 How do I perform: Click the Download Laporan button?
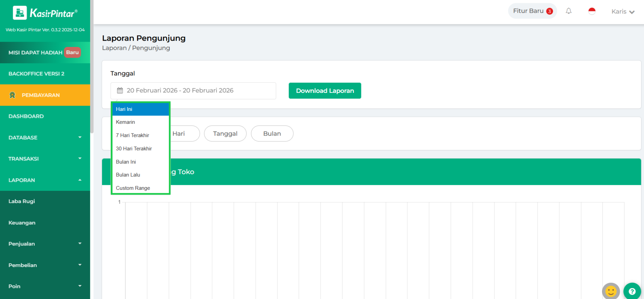click(325, 91)
